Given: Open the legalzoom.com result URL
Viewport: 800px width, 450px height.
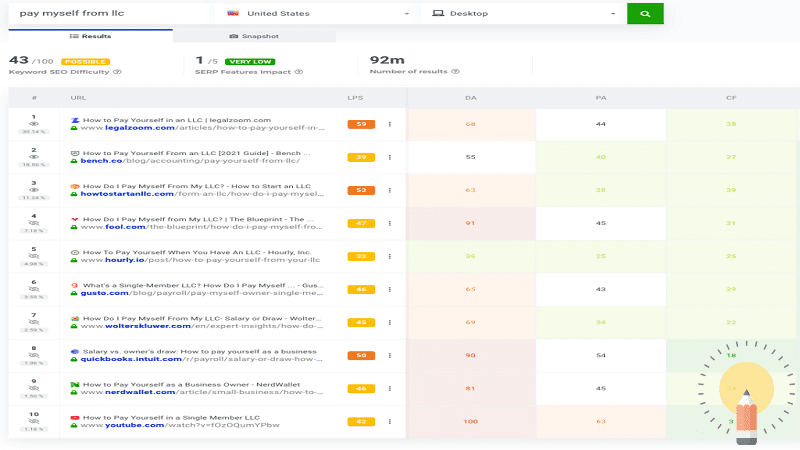Looking at the screenshot, I should (203, 128).
